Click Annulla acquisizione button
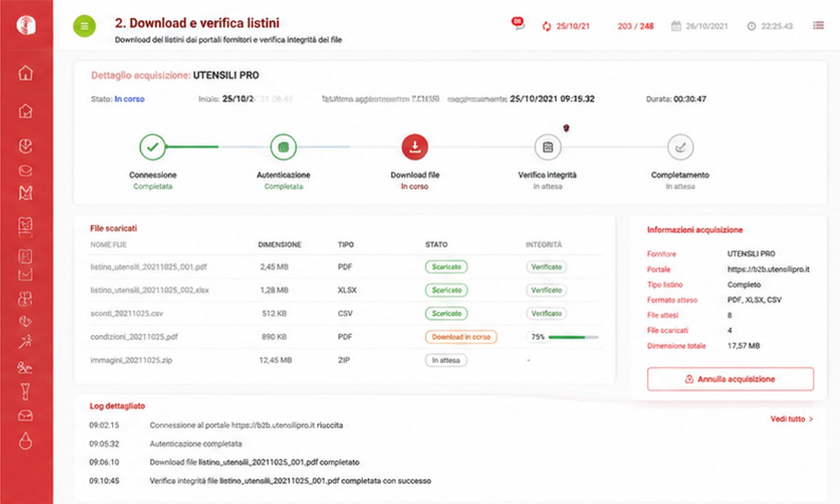This screenshot has height=504, width=840. pos(730,379)
